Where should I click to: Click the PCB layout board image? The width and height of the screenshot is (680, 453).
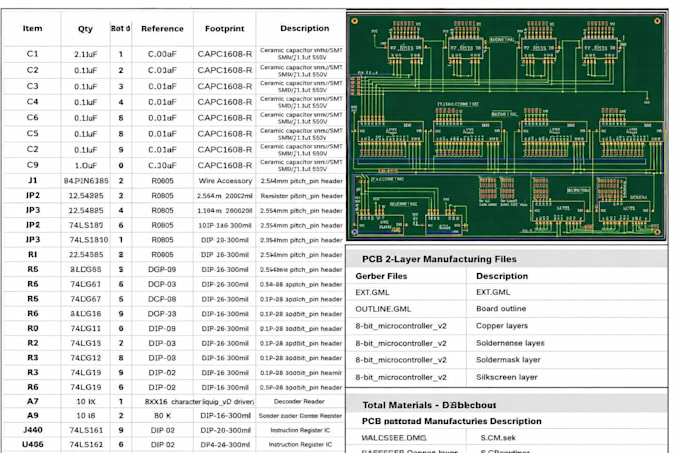point(506,127)
